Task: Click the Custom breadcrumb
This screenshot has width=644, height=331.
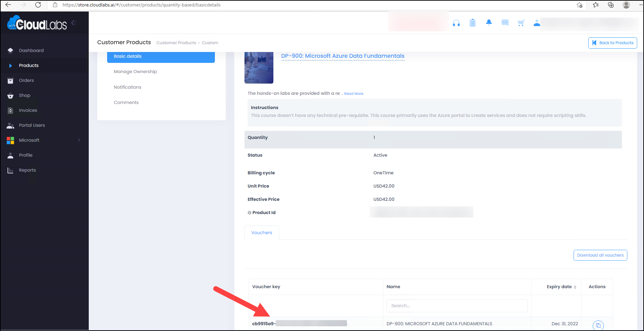Action: click(210, 43)
